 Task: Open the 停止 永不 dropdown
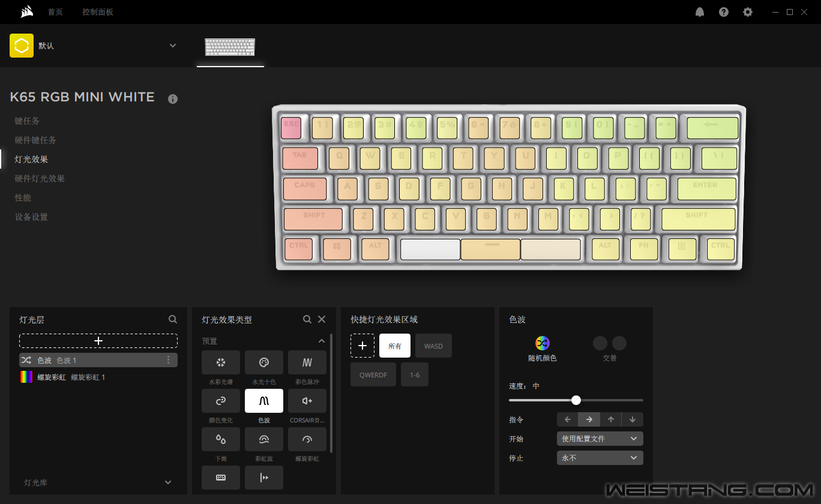[x=600, y=458]
